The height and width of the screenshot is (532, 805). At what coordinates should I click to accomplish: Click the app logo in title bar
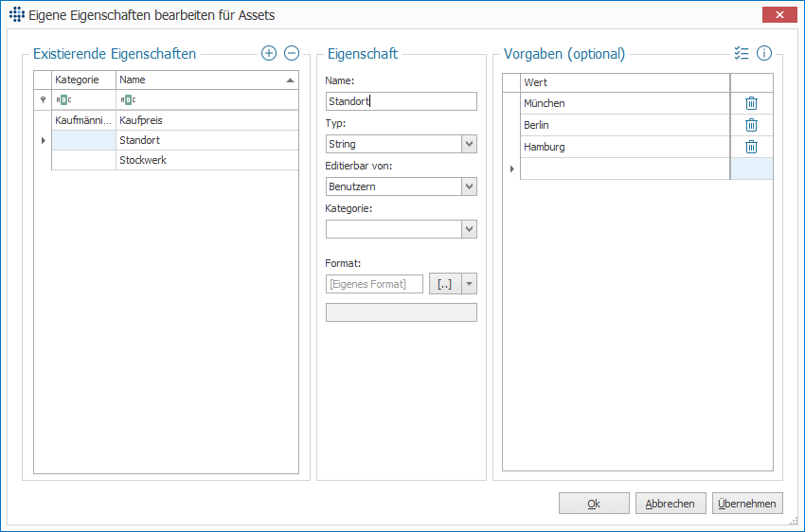tap(16, 14)
